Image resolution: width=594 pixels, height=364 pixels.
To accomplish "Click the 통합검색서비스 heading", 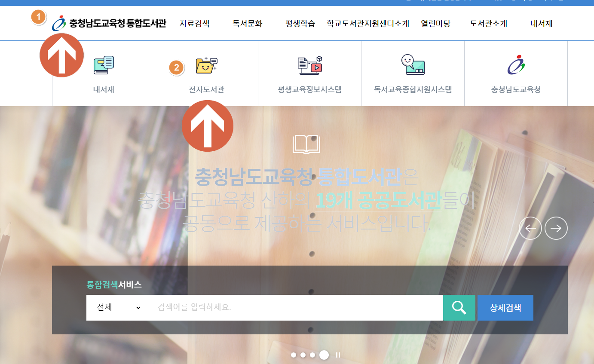I will coord(114,284).
